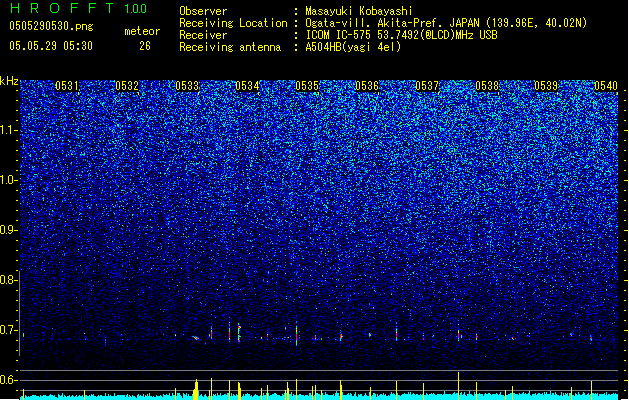Click the 0536 time marker
Screen dimensions: 629x400
tap(367, 86)
